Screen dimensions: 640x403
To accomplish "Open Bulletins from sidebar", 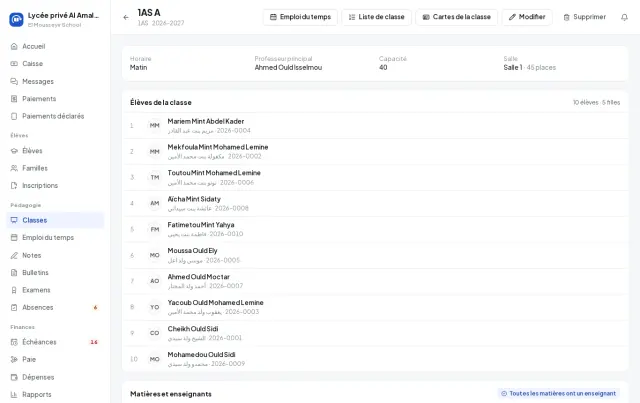I will (x=55, y=273).
